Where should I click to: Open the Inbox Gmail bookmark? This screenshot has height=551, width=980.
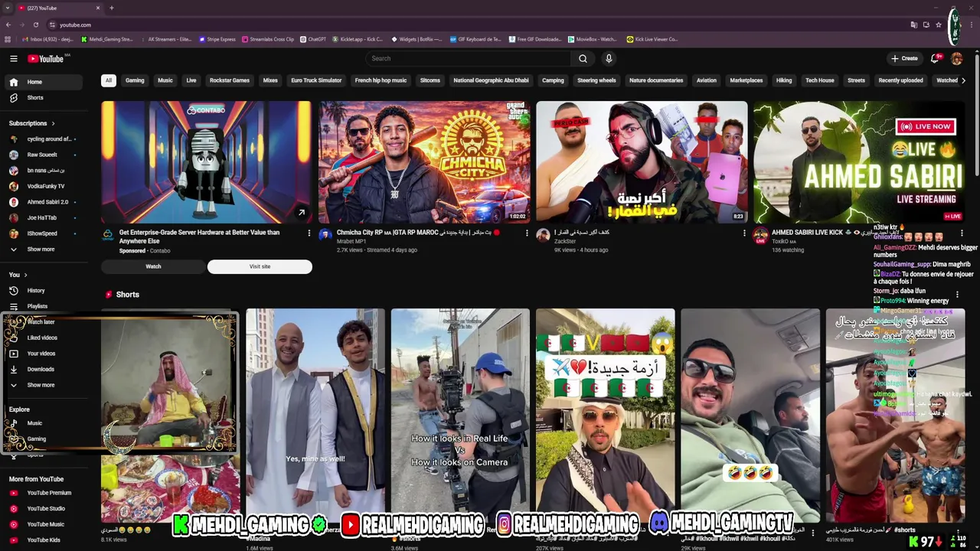(x=47, y=39)
